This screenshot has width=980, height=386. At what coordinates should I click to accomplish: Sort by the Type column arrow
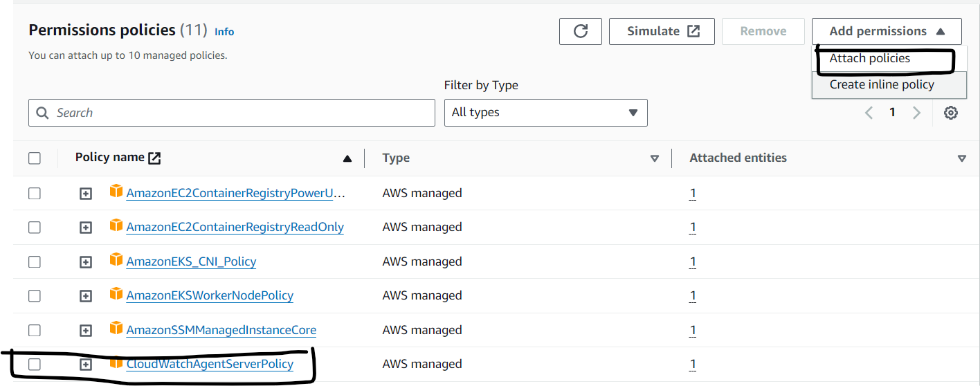tap(655, 158)
